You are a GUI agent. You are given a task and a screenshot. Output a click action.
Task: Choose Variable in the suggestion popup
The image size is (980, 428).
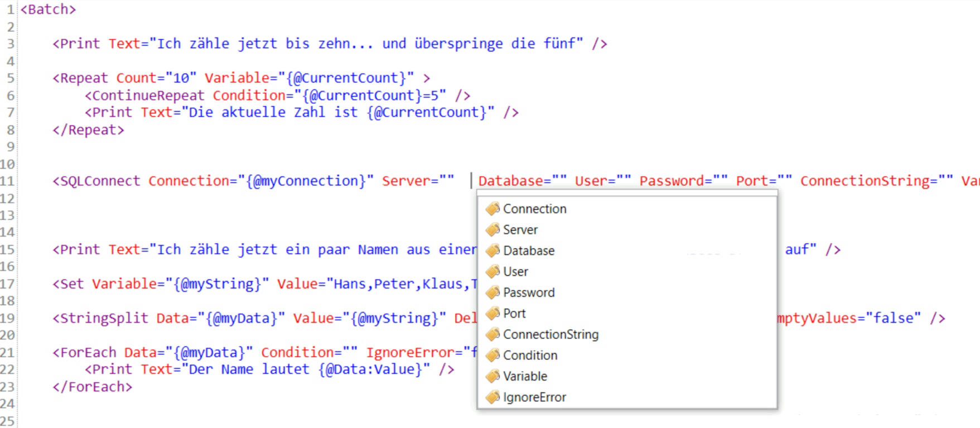[x=525, y=376]
